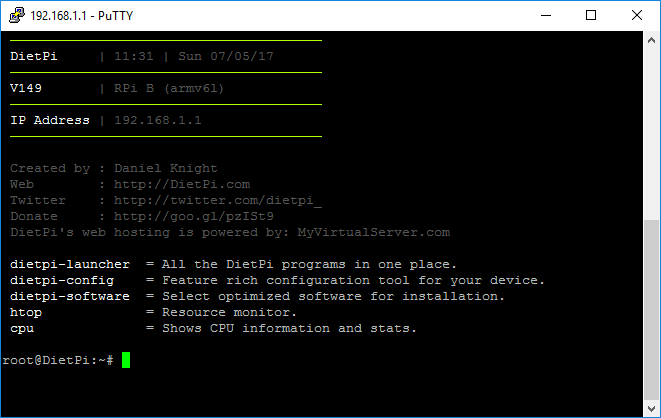This screenshot has width=661, height=418.
Task: Close the PuTTY session window
Action: 637,16
